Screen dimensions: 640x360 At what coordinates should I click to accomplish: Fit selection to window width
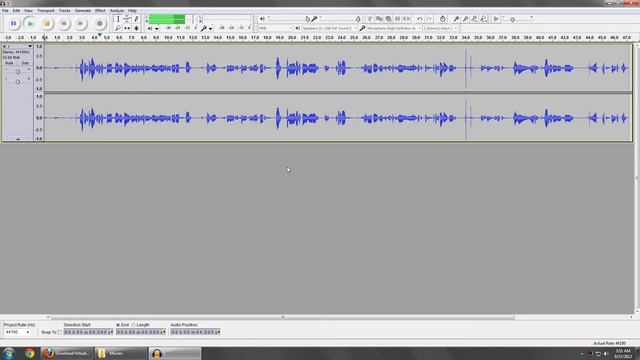474,19
